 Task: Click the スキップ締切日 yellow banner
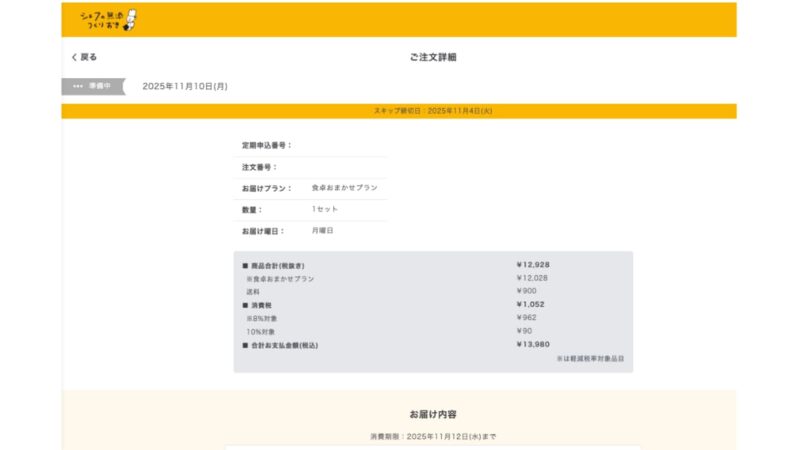[x=399, y=111]
